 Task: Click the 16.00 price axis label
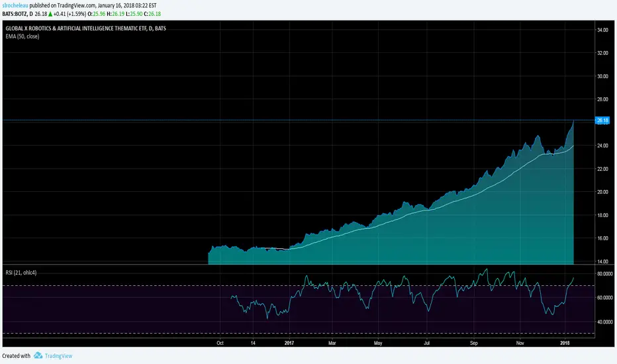click(x=602, y=238)
